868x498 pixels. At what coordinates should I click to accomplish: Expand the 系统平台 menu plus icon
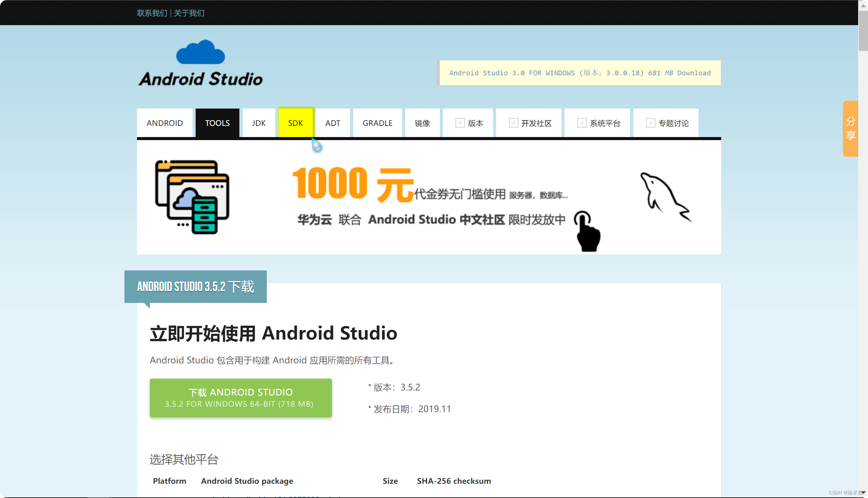tap(581, 123)
